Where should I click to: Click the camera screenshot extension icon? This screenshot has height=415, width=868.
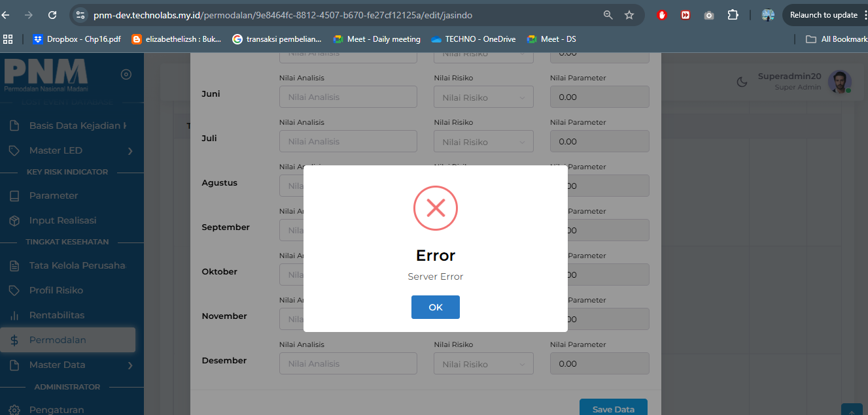[709, 15]
